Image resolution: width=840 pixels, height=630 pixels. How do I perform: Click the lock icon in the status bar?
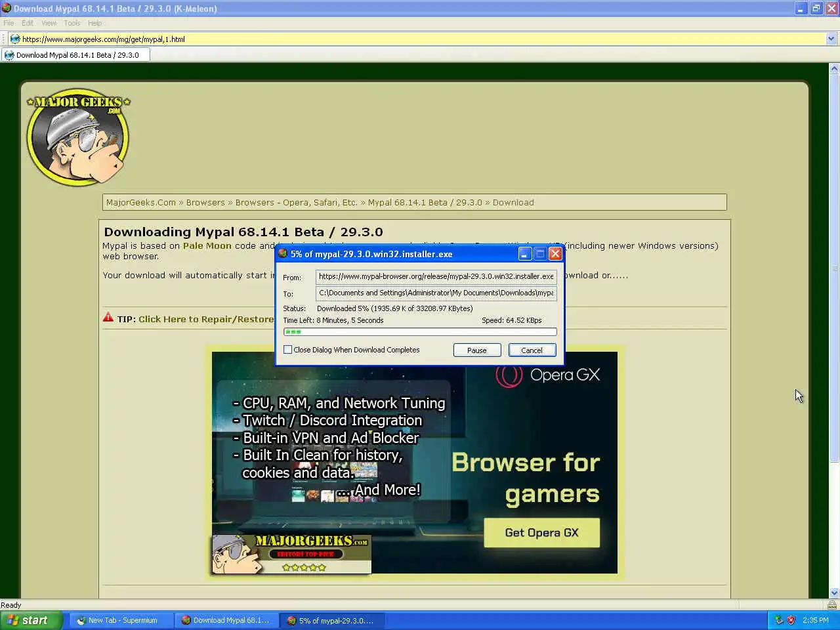tap(832, 605)
